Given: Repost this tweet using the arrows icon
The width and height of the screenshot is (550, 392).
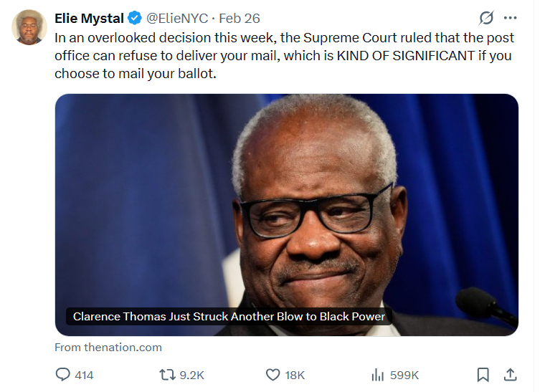Looking at the screenshot, I should point(167,375).
